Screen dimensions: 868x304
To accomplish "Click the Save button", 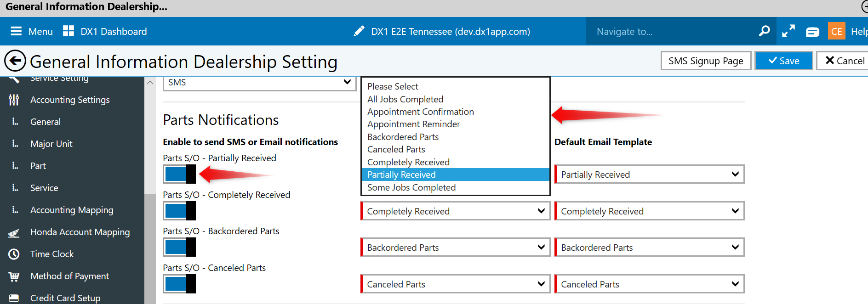I will (x=784, y=61).
